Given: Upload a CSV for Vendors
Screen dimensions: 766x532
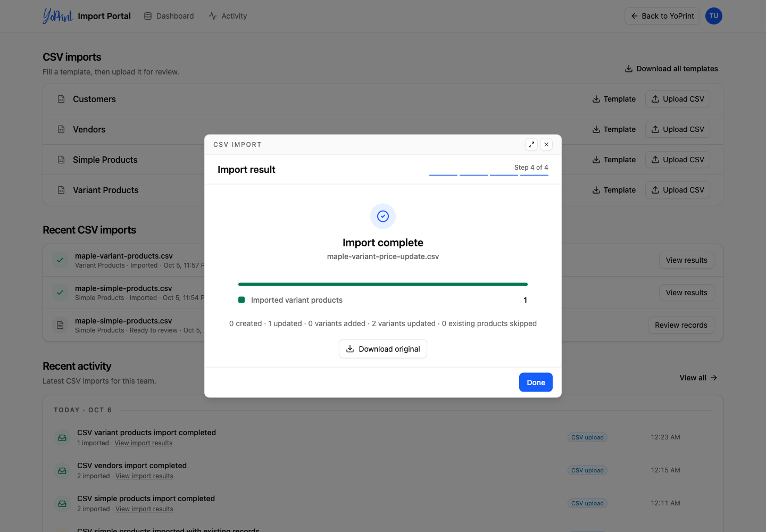Looking at the screenshot, I should (x=678, y=129).
